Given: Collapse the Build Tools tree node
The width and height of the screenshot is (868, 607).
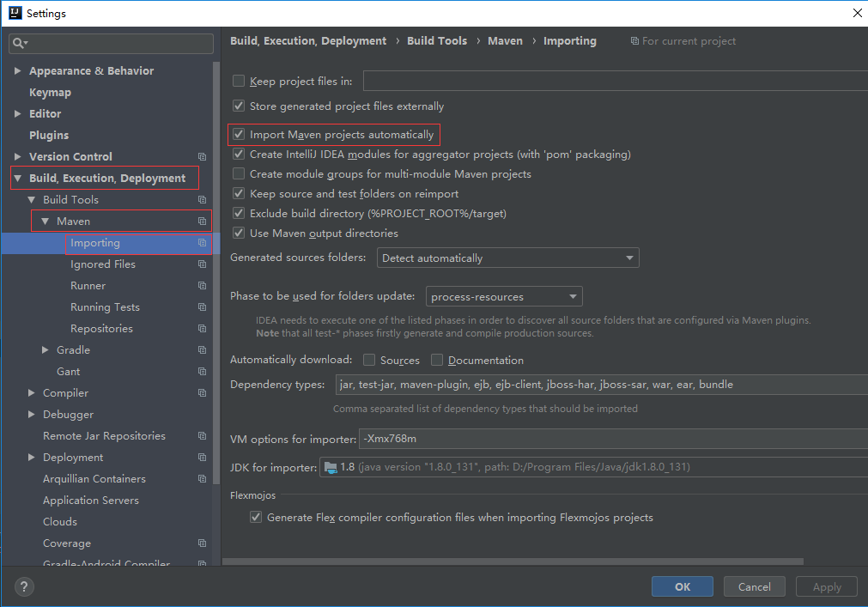Looking at the screenshot, I should click(x=32, y=200).
